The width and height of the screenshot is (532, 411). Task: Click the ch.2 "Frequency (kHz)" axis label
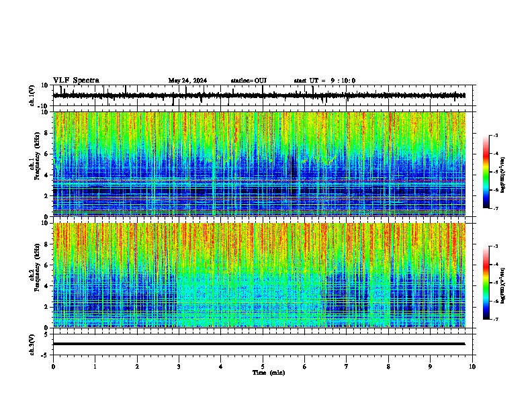coord(37,267)
